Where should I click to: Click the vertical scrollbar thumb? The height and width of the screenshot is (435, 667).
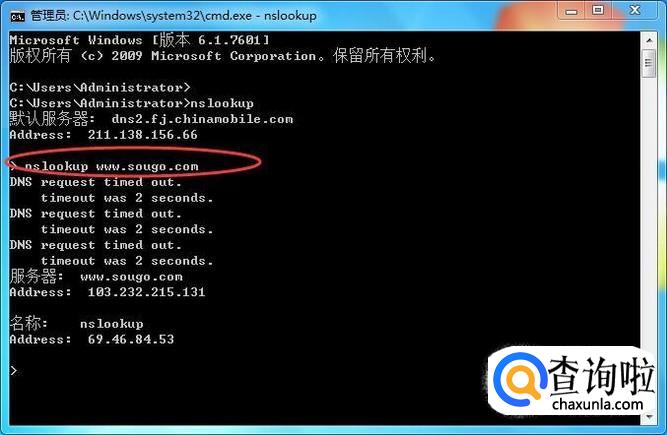click(649, 63)
